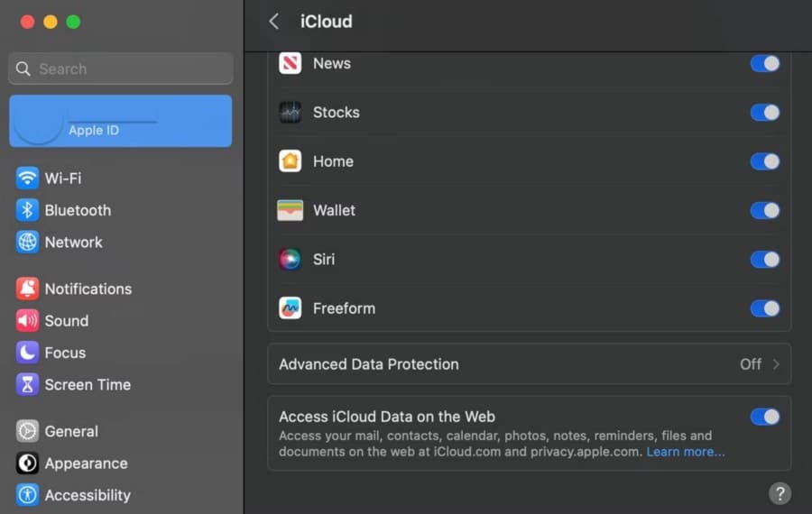
Task: Turn off the Wallet iCloud switch
Action: click(765, 211)
